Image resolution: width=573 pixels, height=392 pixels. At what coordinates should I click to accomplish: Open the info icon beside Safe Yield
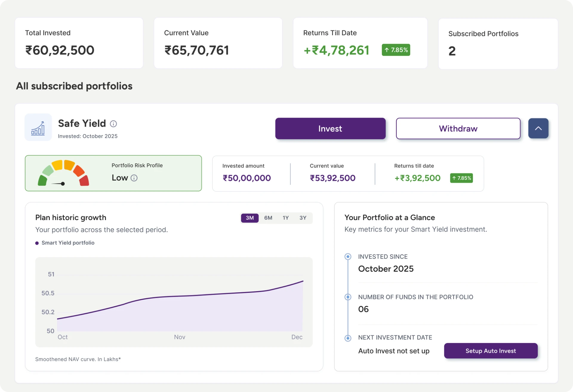pos(113,124)
